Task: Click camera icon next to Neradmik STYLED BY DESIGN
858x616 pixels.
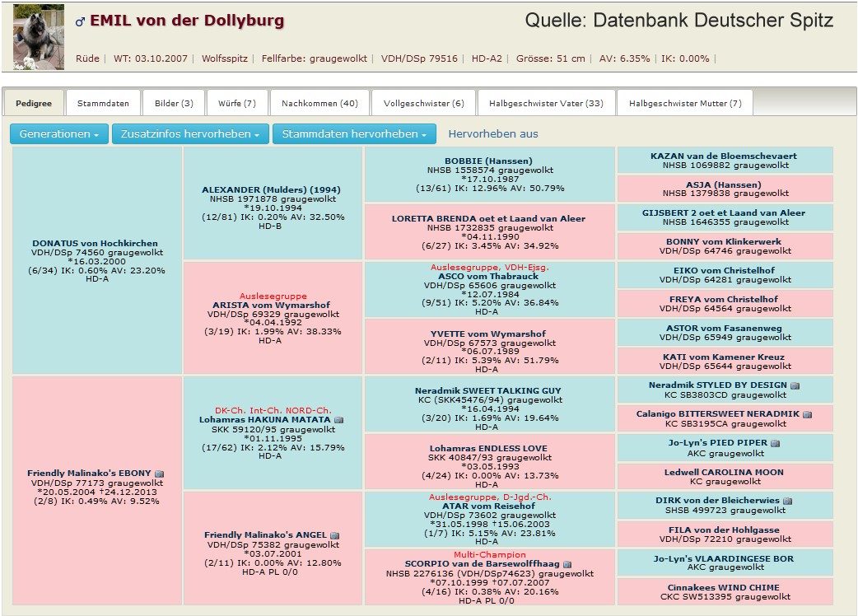Action: [x=795, y=385]
